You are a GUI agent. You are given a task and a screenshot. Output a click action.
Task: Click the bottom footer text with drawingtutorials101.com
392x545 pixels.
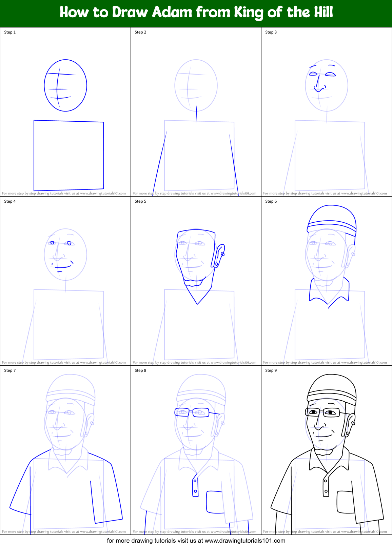click(x=196, y=541)
